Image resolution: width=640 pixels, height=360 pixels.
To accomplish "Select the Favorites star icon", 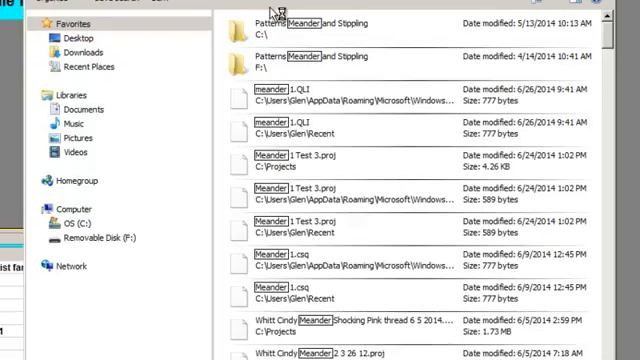I will coord(47,23).
